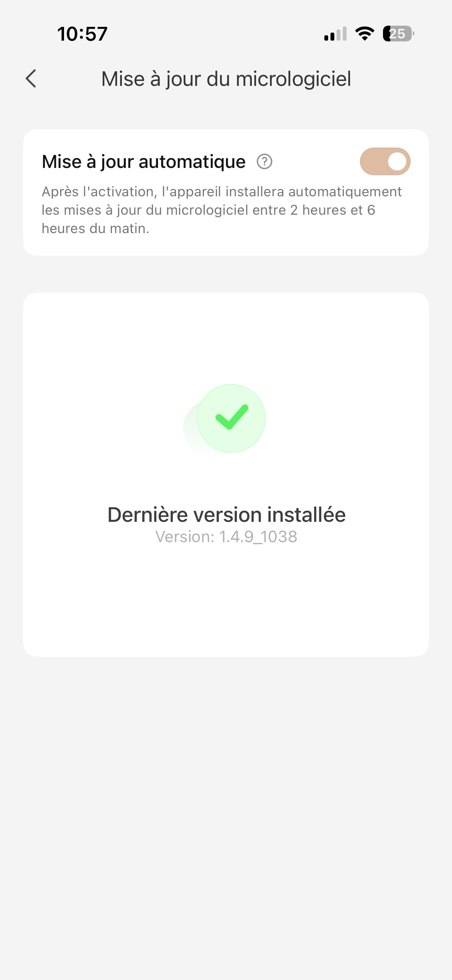Screen dimensions: 452x980
Task: Select the Mise à jour automatique label
Action: (x=144, y=161)
